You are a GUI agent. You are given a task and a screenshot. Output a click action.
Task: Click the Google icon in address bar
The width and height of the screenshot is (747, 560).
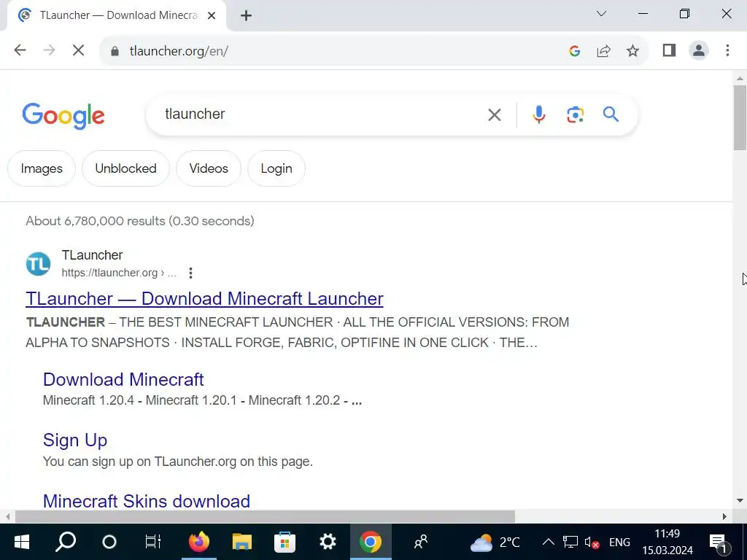tap(575, 51)
